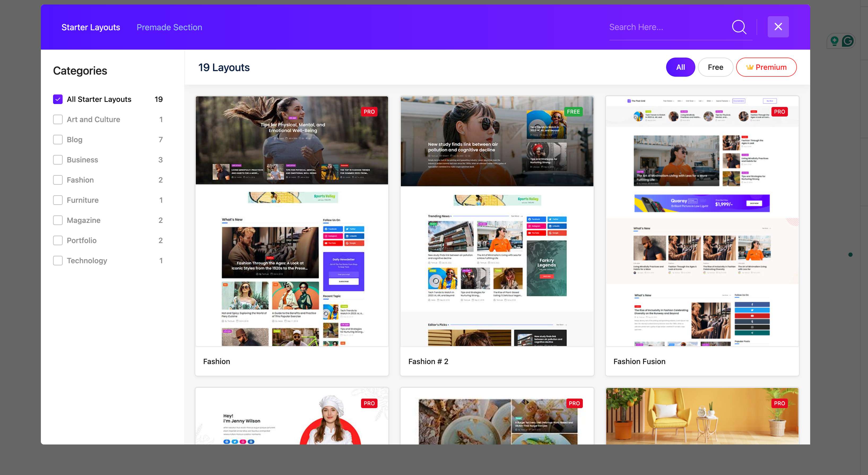Viewport: 868px width, 475px height.
Task: Click the PRO badge on food layout
Action: pos(574,403)
